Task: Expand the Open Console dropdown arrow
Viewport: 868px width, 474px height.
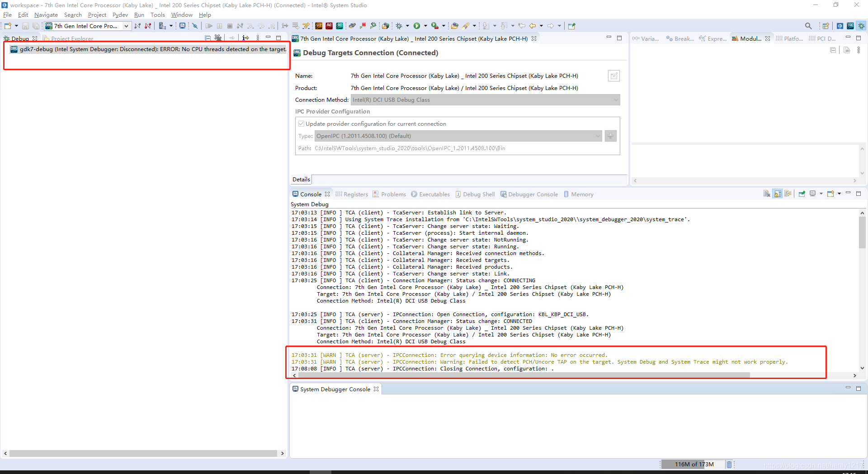Action: (x=839, y=194)
